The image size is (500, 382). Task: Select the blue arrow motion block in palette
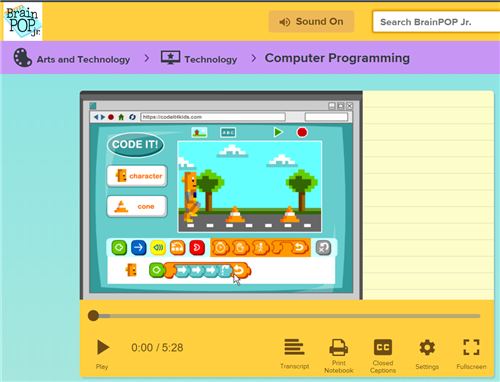(x=139, y=248)
